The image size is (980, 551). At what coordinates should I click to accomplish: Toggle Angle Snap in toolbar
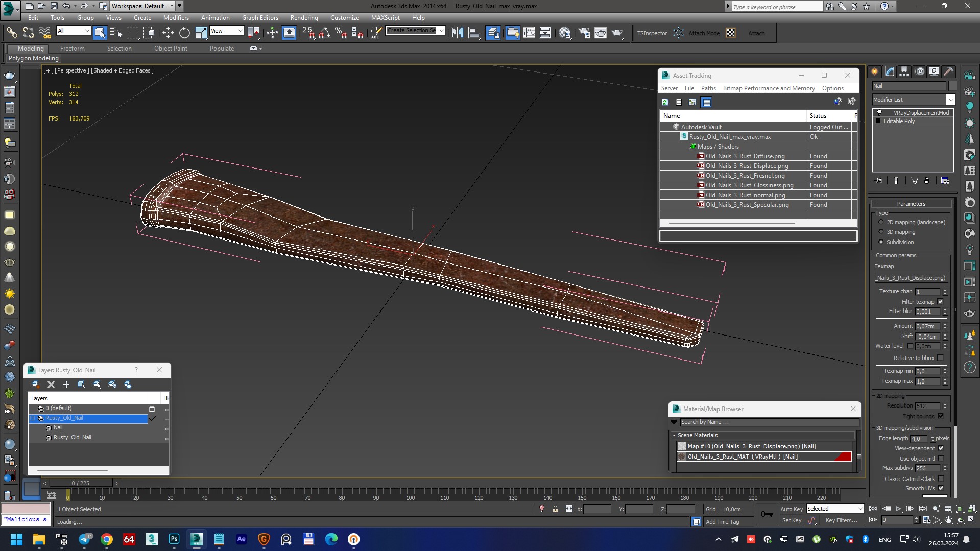(325, 33)
